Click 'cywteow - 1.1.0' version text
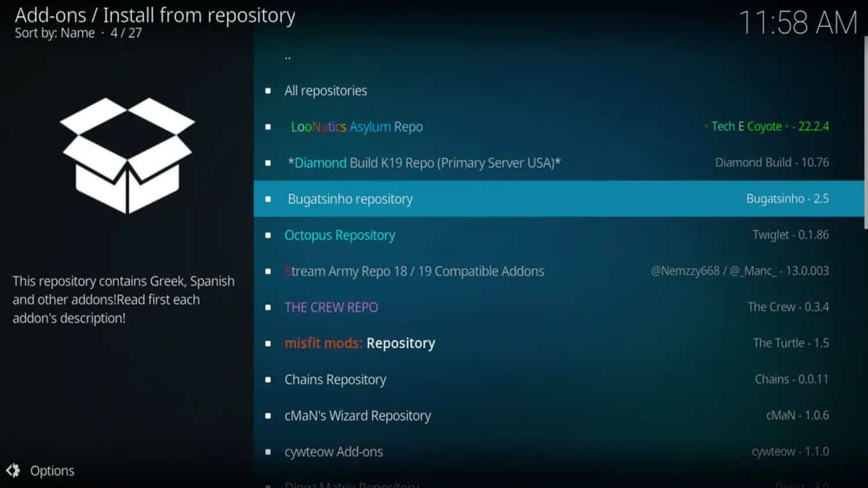This screenshot has height=488, width=868. [790, 452]
